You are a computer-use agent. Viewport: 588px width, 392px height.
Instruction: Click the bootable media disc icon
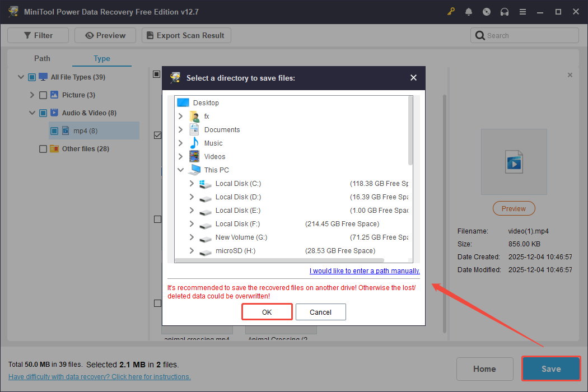point(487,11)
